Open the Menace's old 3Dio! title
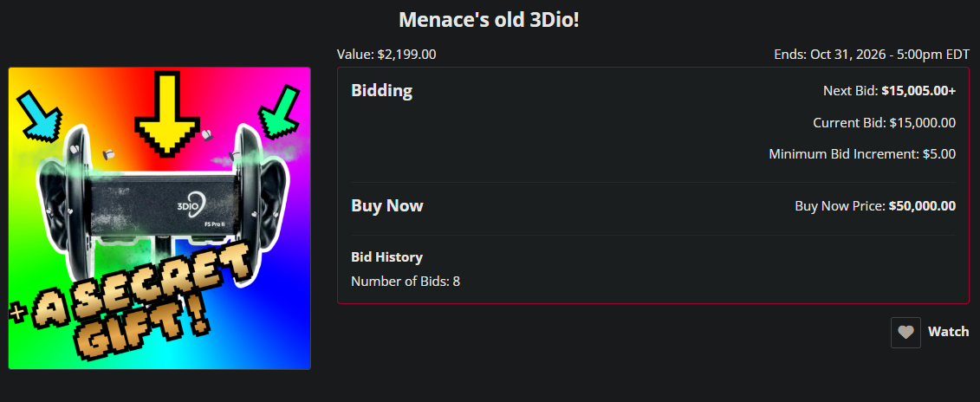 click(x=490, y=19)
